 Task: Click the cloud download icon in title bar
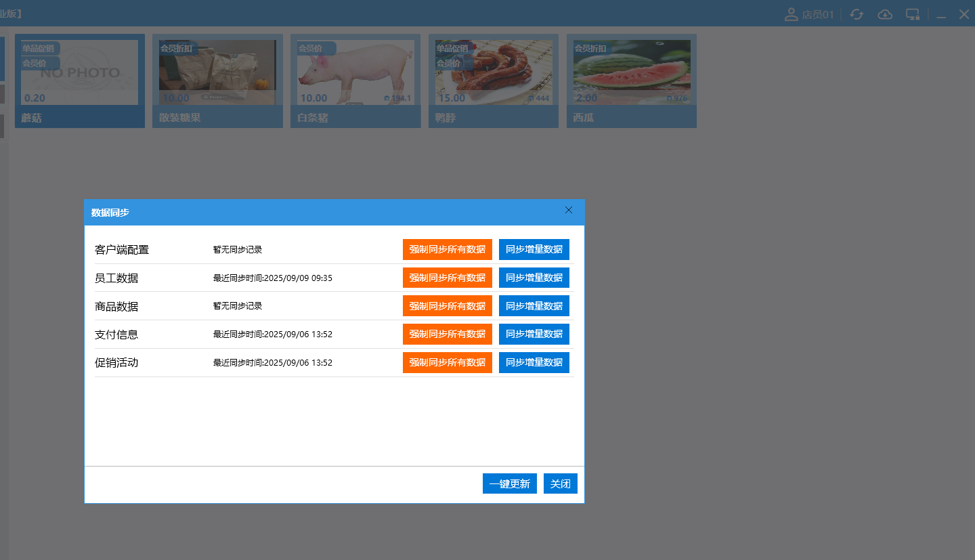point(885,14)
